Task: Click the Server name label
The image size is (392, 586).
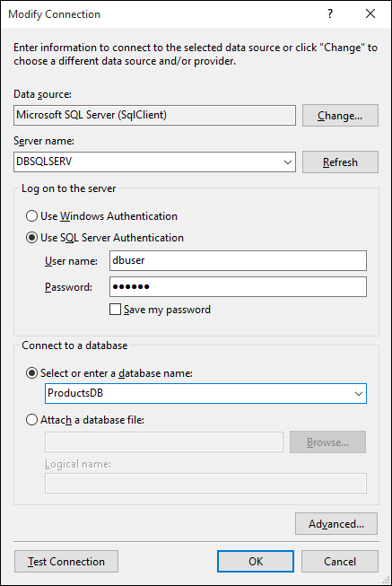Action: pos(44,141)
